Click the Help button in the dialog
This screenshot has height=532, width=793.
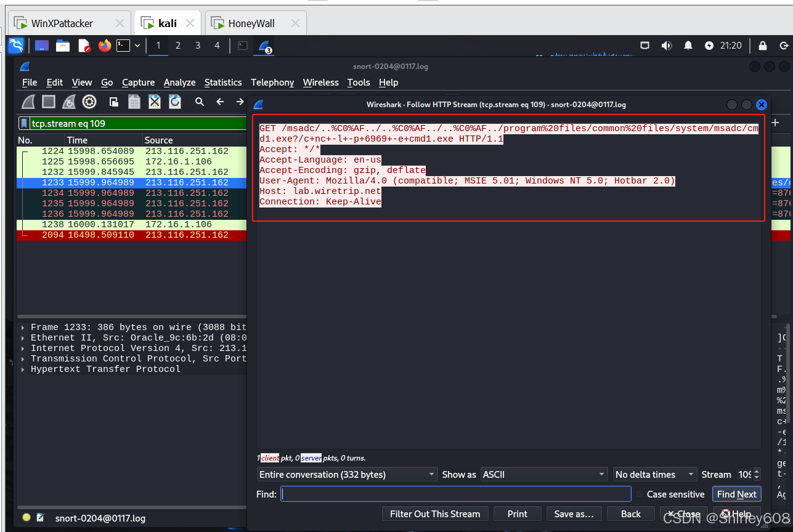point(736,514)
